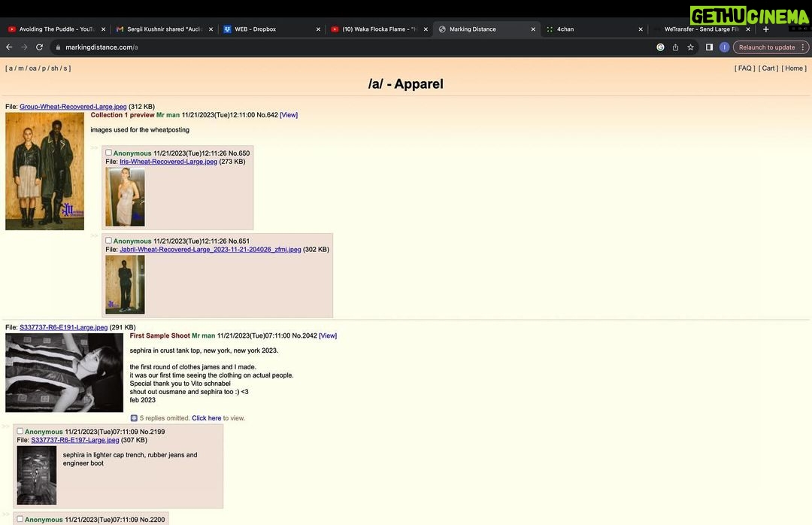This screenshot has height=525, width=812.
Task: View site information lock icon
Action: click(58, 47)
